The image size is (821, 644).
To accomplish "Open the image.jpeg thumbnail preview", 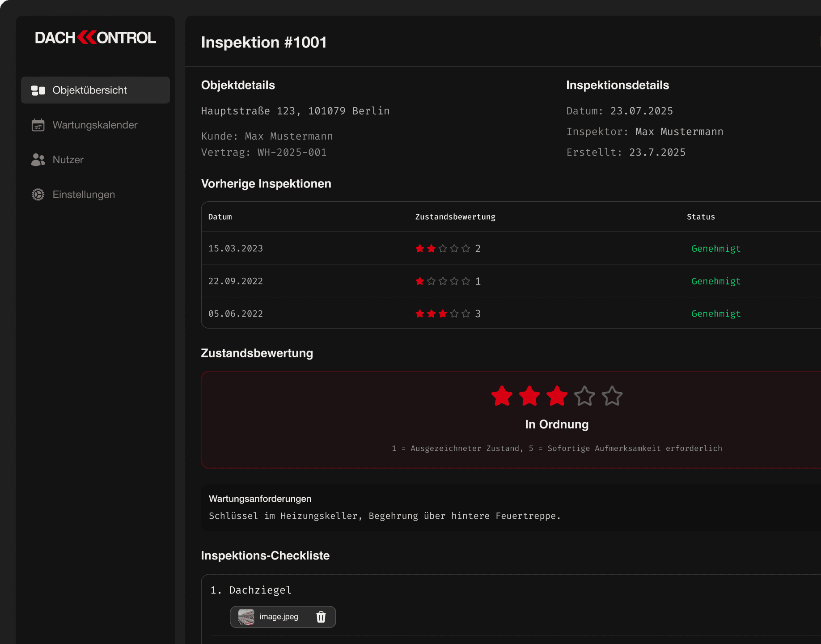I will (246, 617).
